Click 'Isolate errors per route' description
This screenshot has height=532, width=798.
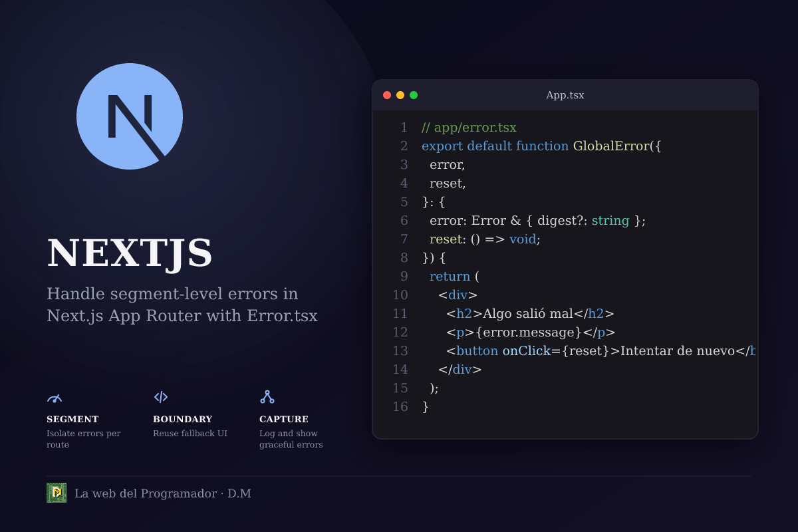point(84,439)
